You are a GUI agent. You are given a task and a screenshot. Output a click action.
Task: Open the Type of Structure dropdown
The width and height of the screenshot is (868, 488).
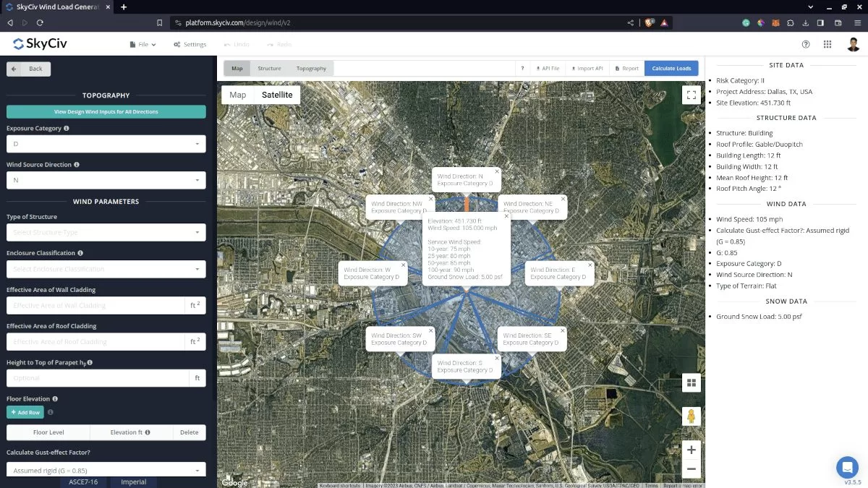click(x=106, y=232)
